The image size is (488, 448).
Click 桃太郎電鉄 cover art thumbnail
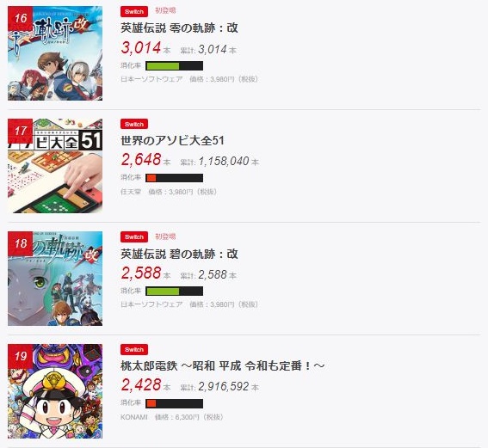[x=55, y=391]
